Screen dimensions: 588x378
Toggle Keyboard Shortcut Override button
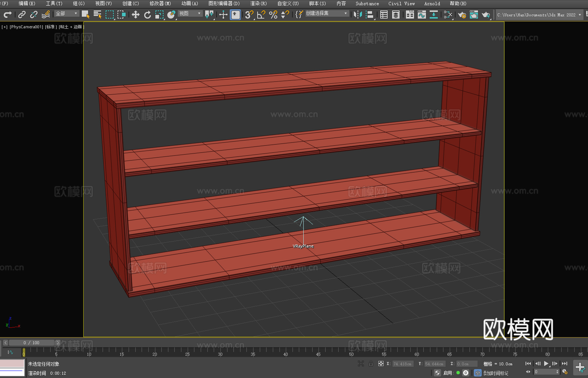pyautogui.click(x=235, y=14)
